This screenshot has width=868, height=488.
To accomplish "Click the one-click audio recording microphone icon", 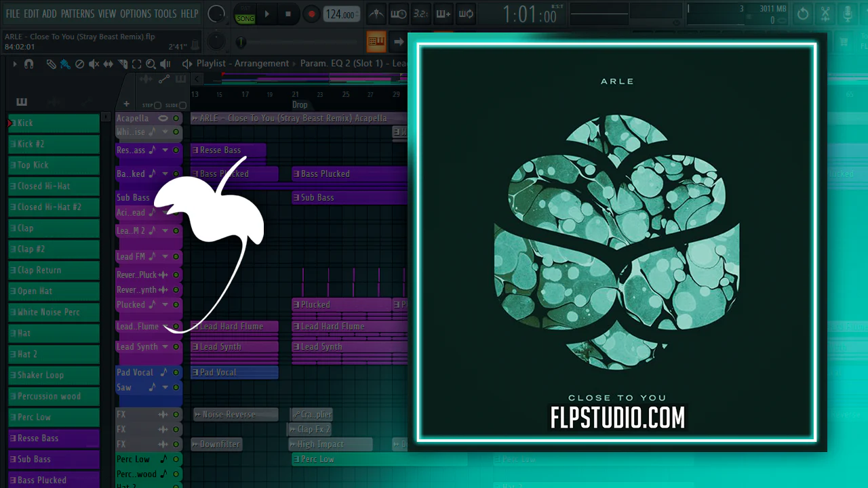I will [847, 14].
